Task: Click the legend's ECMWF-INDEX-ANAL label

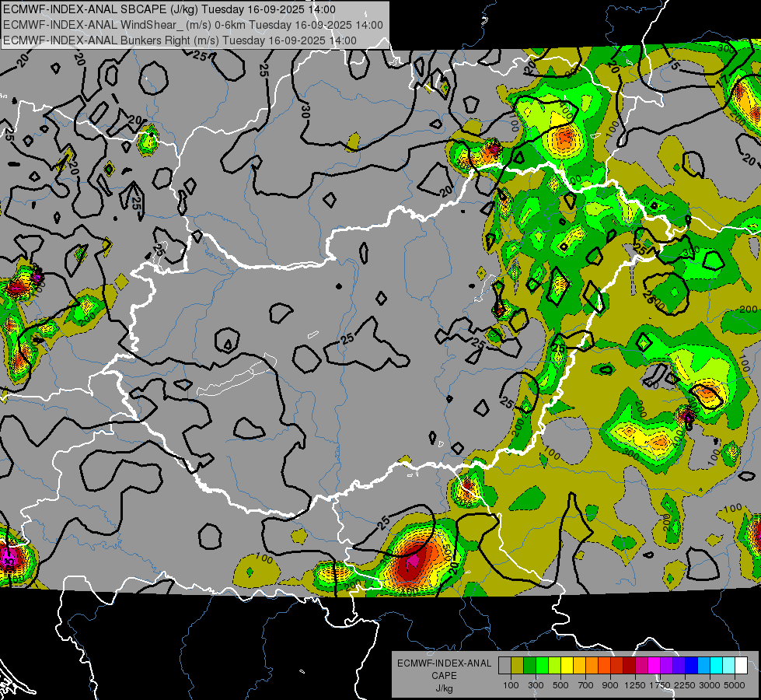Action: [444, 663]
